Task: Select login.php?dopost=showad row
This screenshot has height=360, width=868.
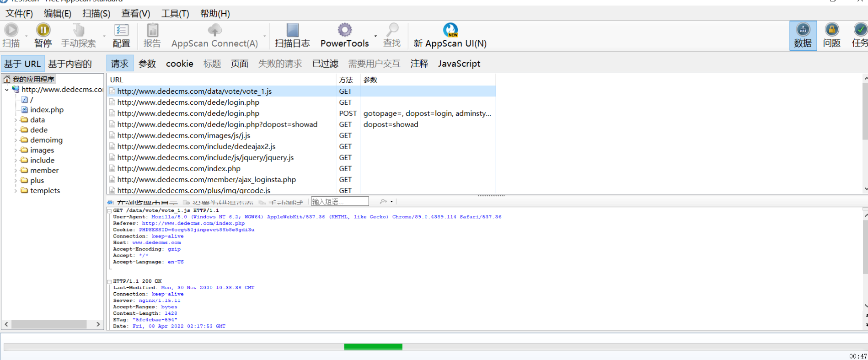Action: pos(301,124)
